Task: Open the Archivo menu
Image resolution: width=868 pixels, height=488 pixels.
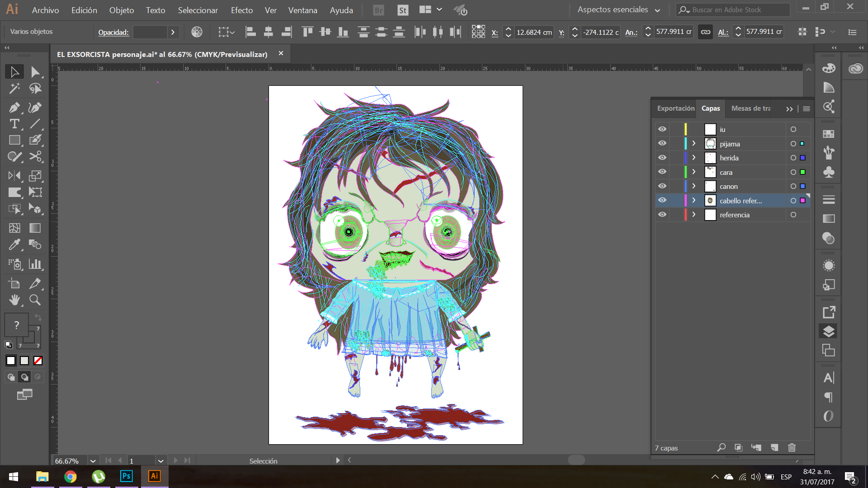Action: [x=45, y=10]
